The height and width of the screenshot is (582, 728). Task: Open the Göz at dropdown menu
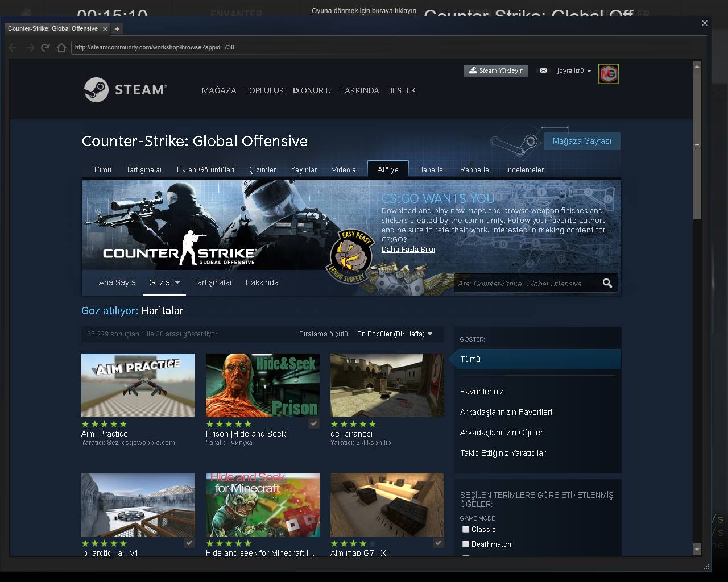164,282
